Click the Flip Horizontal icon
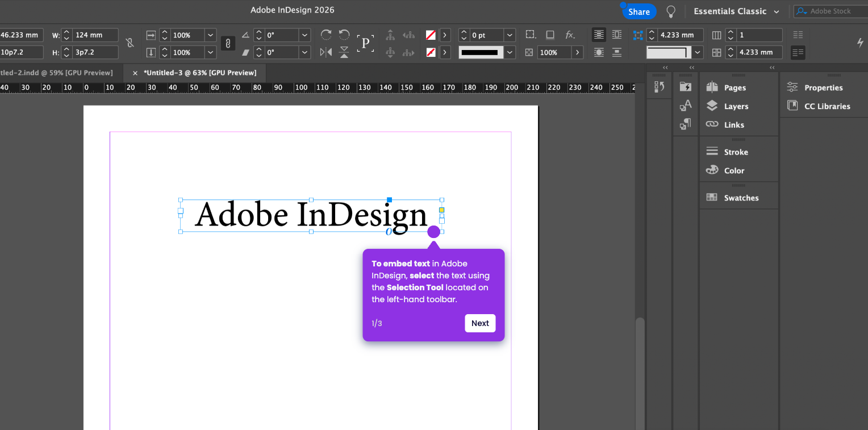Screen dimensions: 868x430 coord(326,52)
